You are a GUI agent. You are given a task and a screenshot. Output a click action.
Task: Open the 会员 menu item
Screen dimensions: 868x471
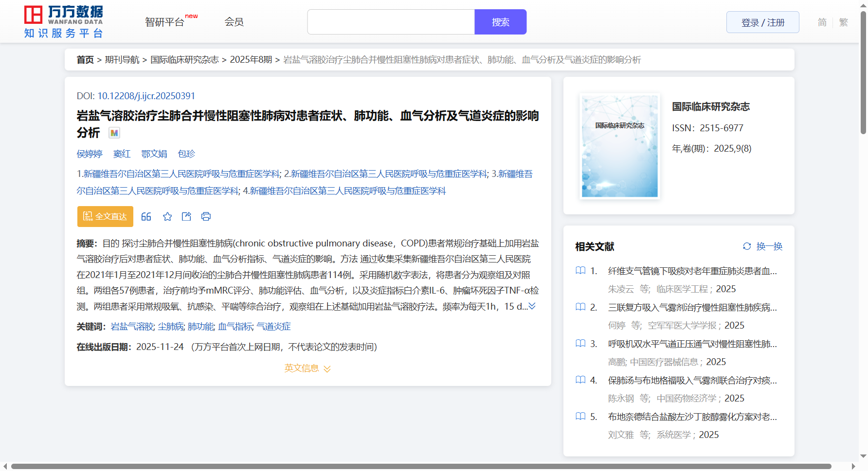[x=234, y=22]
